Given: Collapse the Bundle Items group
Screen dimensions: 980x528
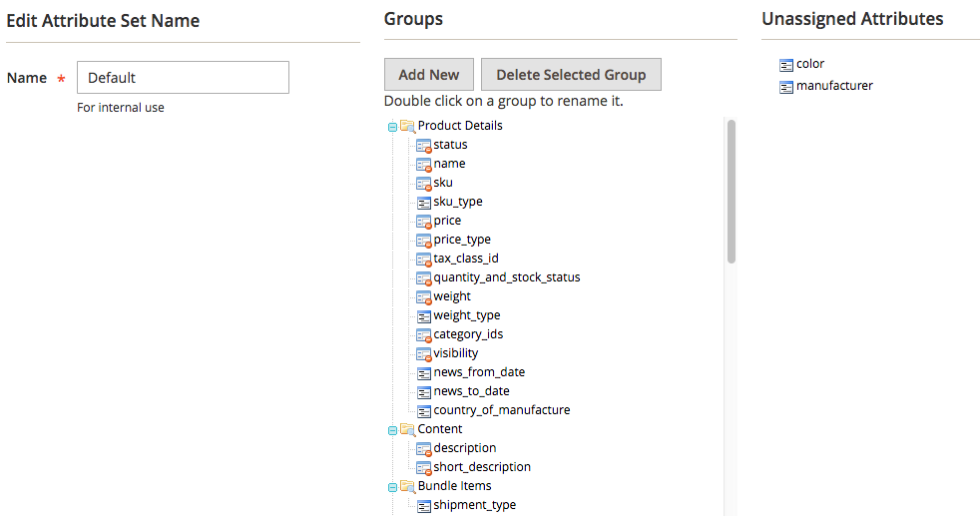Looking at the screenshot, I should (x=392, y=487).
